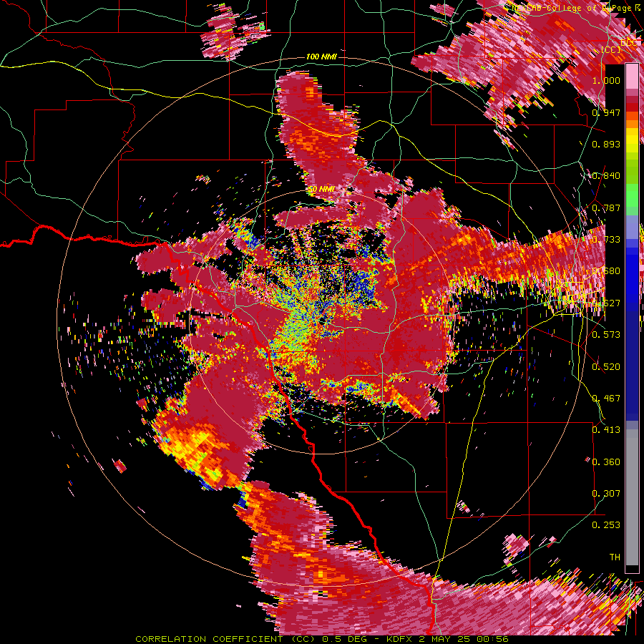Click the 0.307 legend value
Image resolution: width=644 pixels, height=644 pixels.
(606, 494)
